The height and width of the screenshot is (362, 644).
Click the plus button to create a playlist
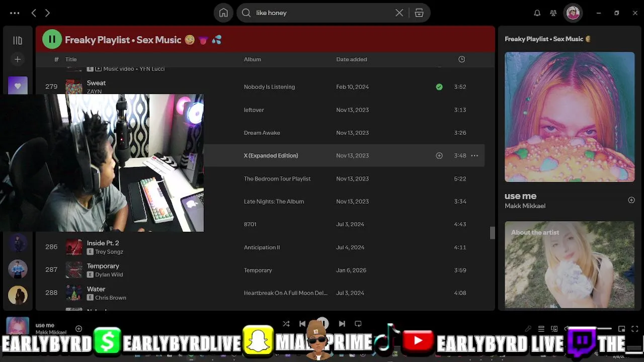18,59
